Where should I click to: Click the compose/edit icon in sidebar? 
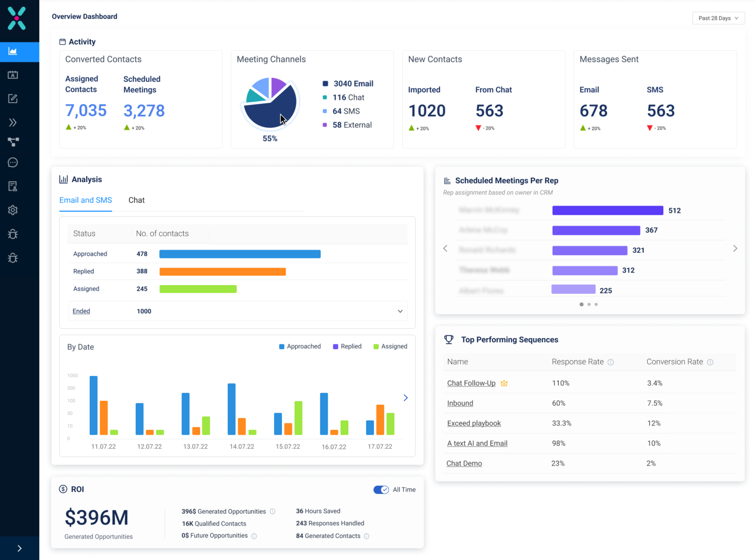tap(13, 98)
